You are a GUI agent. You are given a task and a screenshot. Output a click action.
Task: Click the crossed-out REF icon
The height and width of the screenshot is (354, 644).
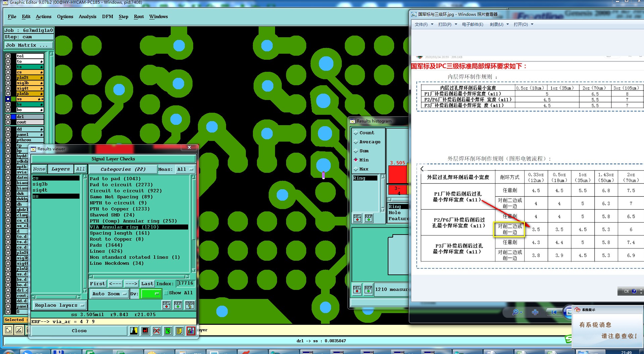point(156,331)
